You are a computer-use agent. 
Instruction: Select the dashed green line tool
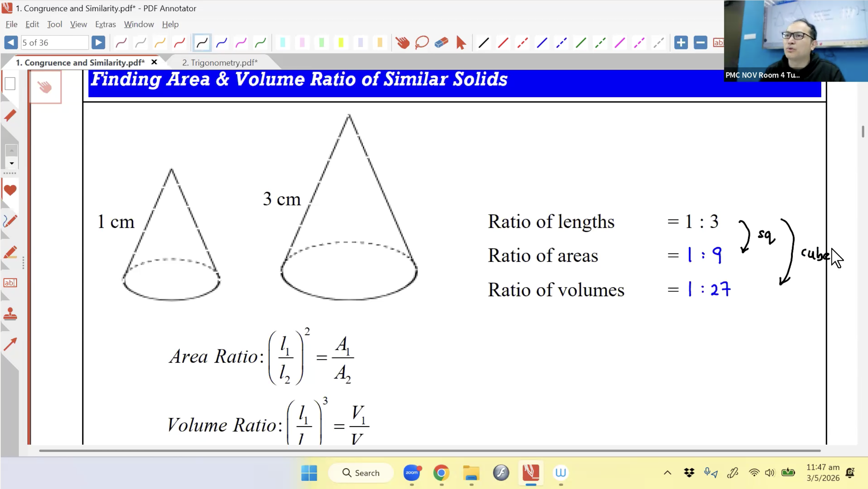pyautogui.click(x=600, y=43)
